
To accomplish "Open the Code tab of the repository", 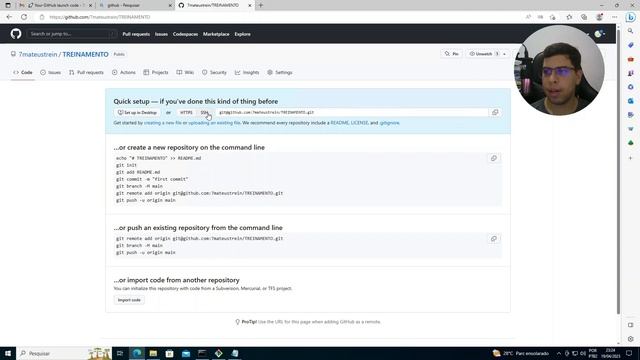I will coord(23,73).
